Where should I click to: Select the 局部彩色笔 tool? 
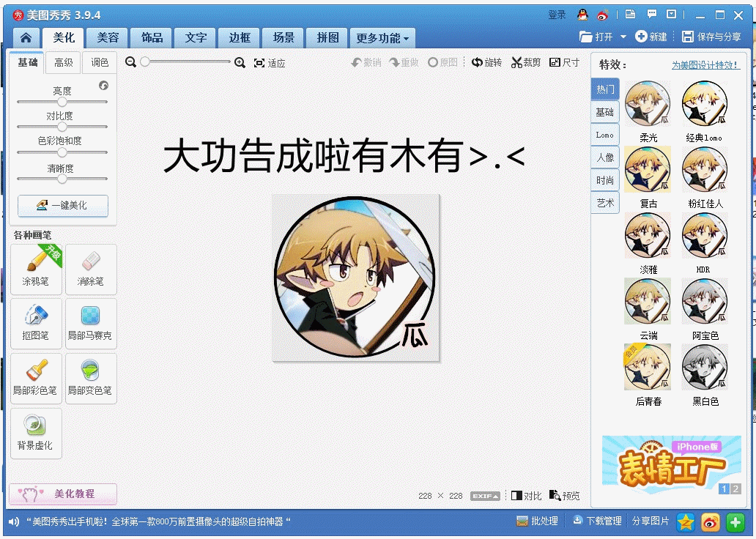(36, 379)
